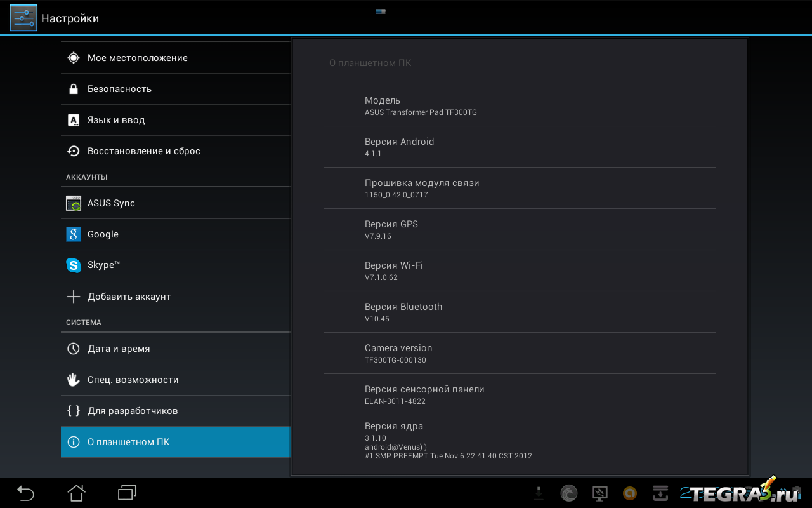Open the ASUS Sync account
This screenshot has height=508, width=812.
[x=176, y=203]
